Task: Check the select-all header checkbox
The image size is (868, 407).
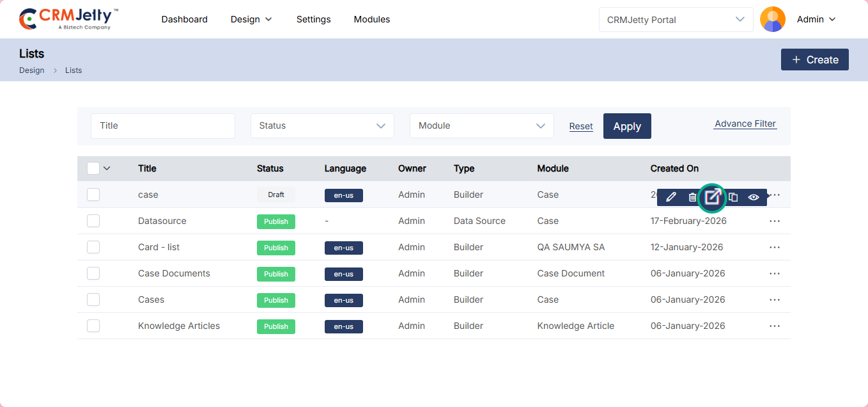Action: 93,168
